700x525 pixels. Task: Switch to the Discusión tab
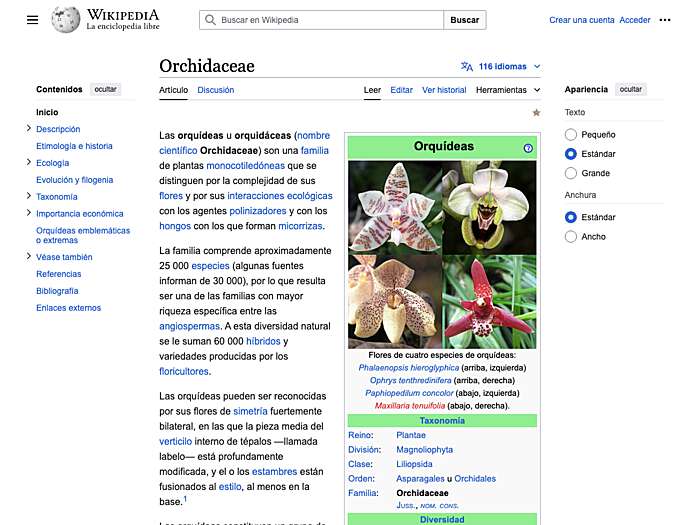click(x=216, y=90)
